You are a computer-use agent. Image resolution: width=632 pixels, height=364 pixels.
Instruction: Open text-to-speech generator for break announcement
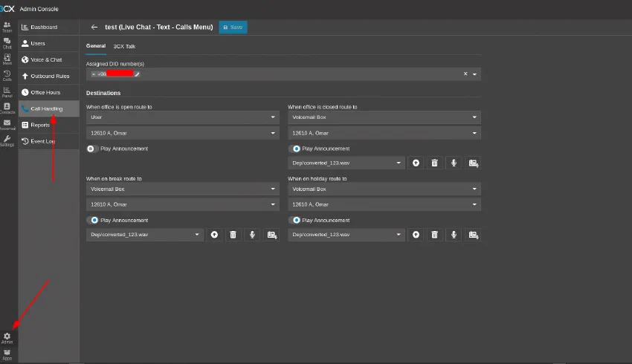[271, 234]
